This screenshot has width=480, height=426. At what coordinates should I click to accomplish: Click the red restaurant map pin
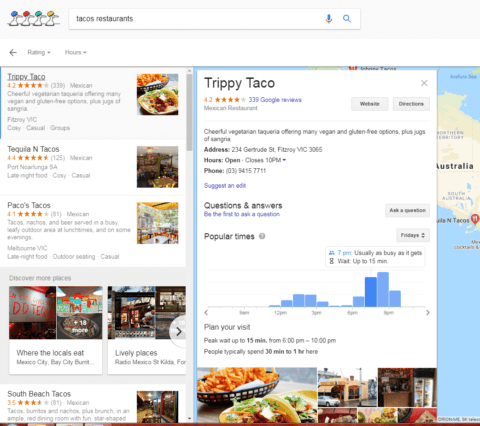(x=475, y=219)
